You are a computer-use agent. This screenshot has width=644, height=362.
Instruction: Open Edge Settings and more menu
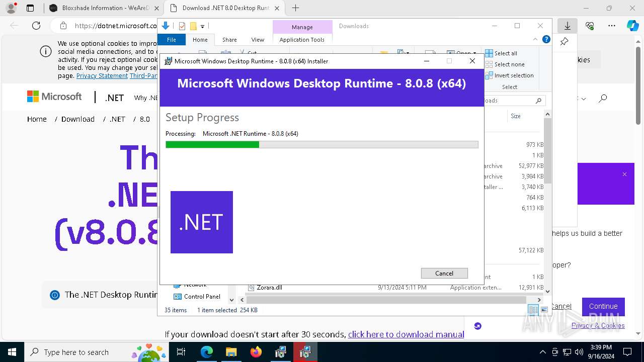pos(612,26)
